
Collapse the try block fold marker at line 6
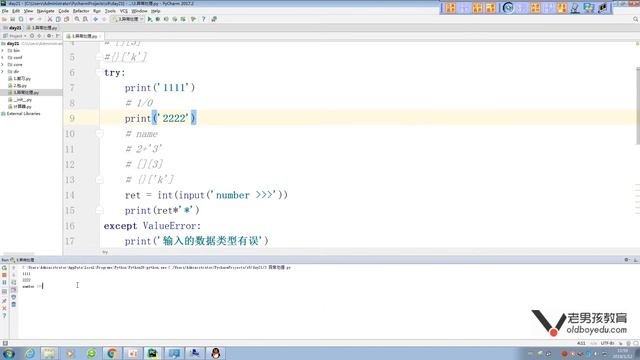pyautogui.click(x=100, y=73)
